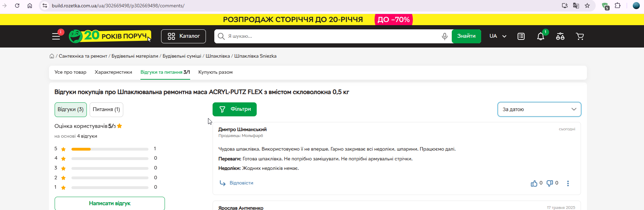
Task: Open the notifications bell
Action: coord(541,36)
